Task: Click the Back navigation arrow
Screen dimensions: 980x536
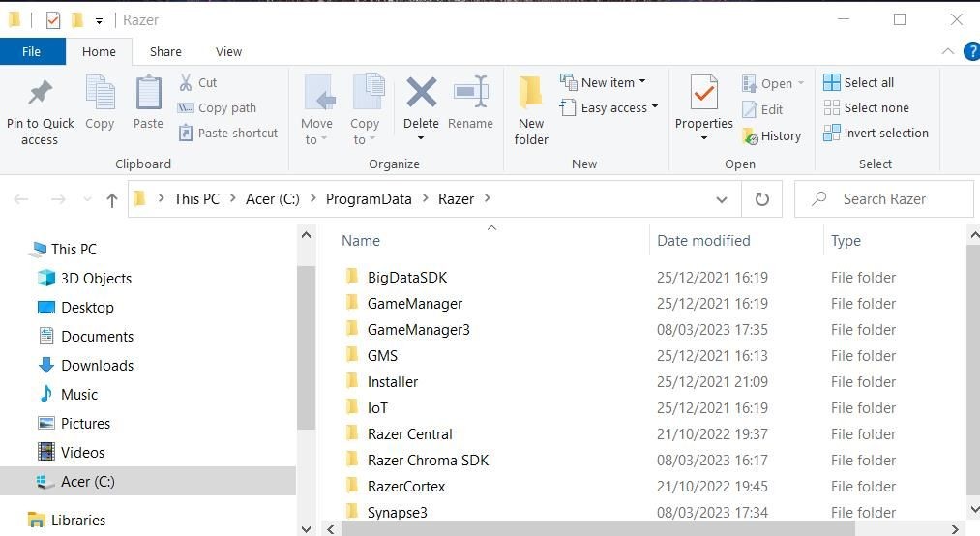Action: 21,200
